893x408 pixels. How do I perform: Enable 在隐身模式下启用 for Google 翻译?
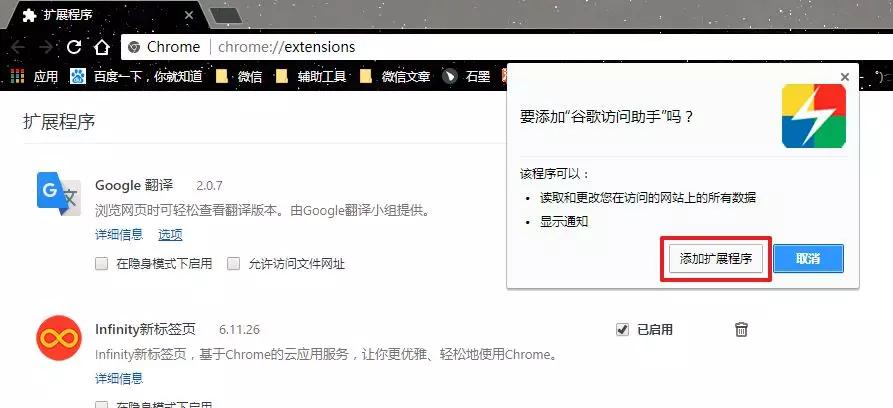pos(101,264)
